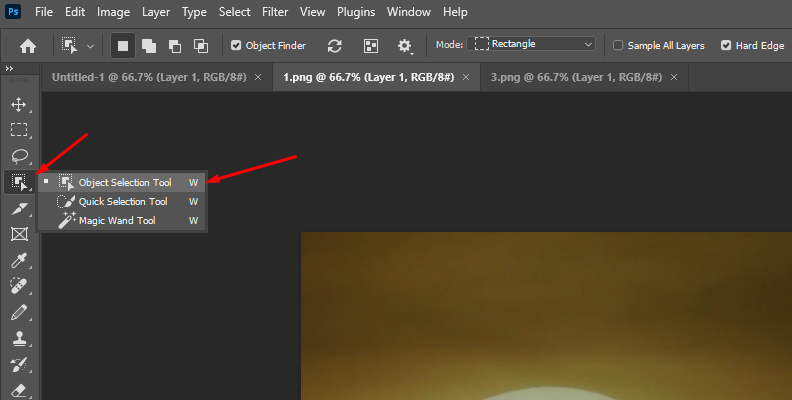Open the Filter menu
Image resolution: width=792 pixels, height=400 pixels.
(275, 12)
